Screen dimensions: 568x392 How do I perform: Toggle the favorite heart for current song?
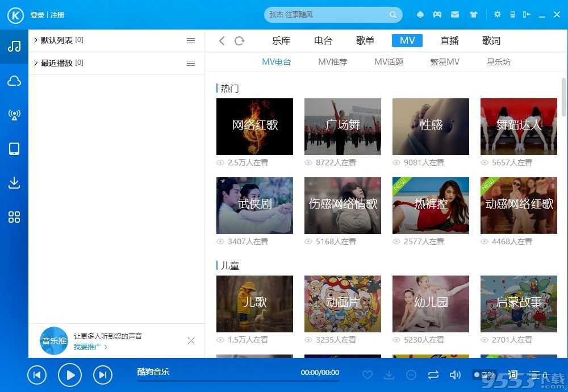coord(367,375)
